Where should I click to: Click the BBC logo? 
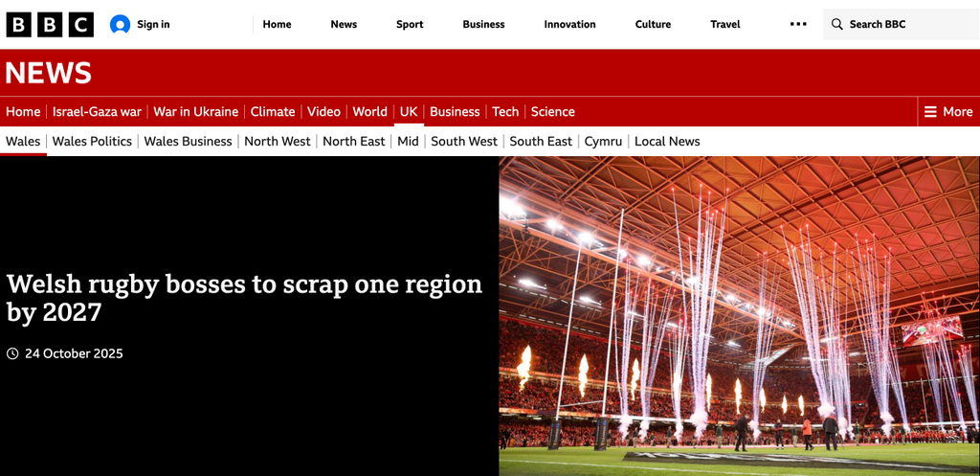click(x=50, y=24)
